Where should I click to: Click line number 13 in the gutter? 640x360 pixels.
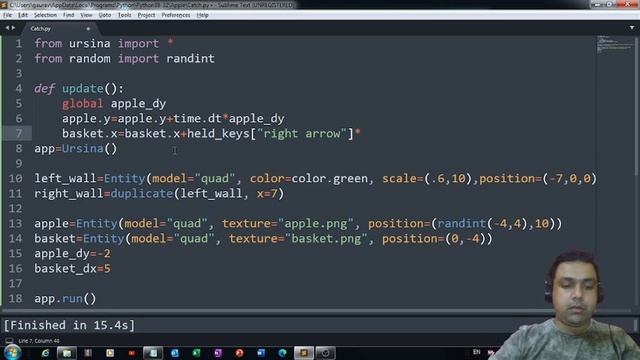[16, 224]
